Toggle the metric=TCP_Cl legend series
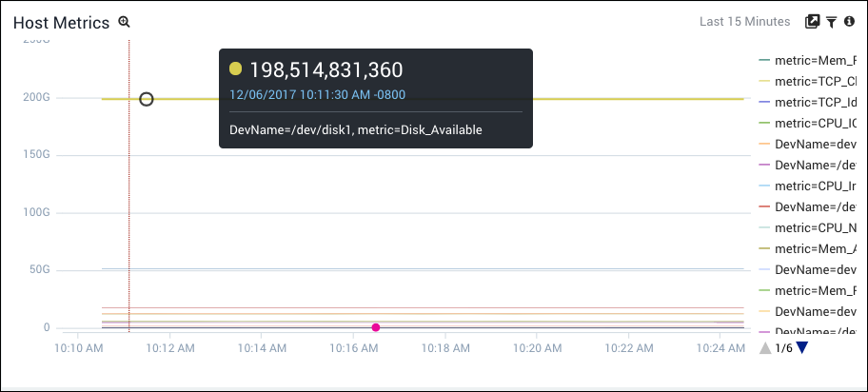Image resolution: width=868 pixels, height=392 pixels. coord(815,81)
